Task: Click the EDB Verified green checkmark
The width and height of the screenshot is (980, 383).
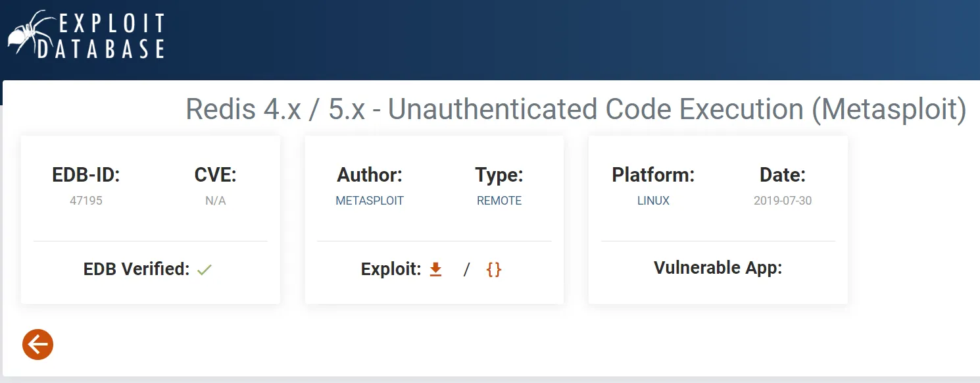Action: [x=205, y=269]
